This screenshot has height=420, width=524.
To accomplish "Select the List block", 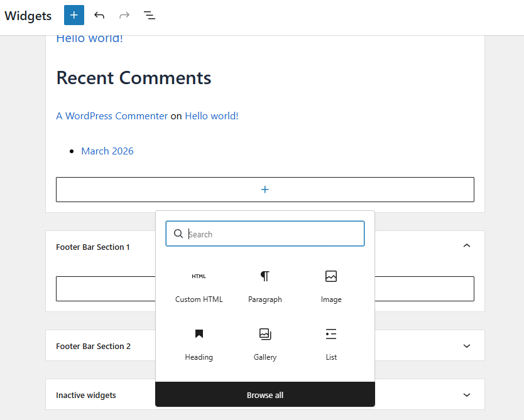I will [x=331, y=345].
